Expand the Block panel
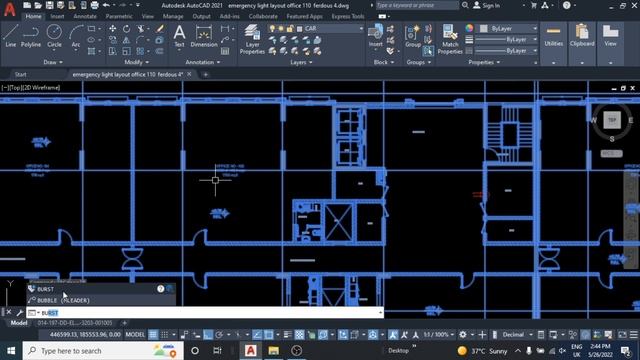The width and height of the screenshot is (640, 360). pyautogui.click(x=384, y=62)
